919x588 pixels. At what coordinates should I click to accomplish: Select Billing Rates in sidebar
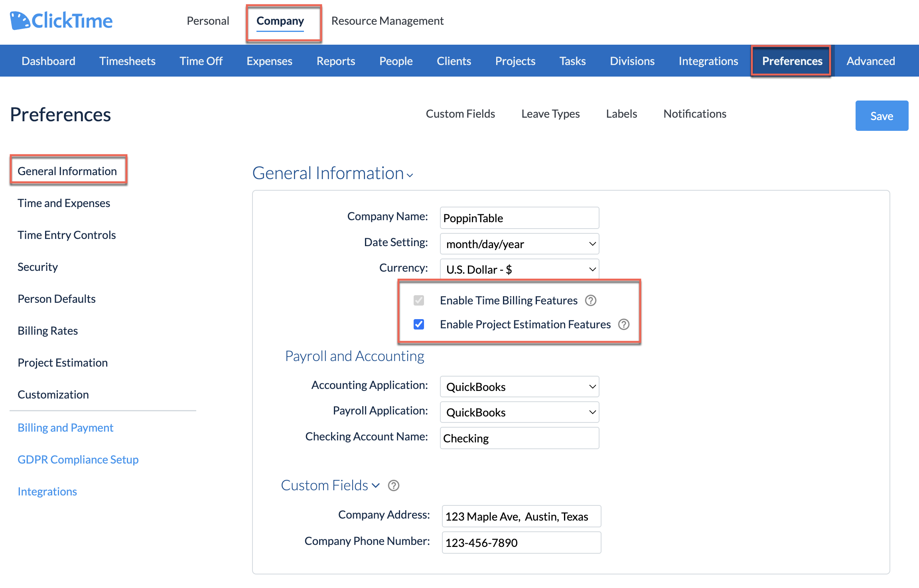48,331
